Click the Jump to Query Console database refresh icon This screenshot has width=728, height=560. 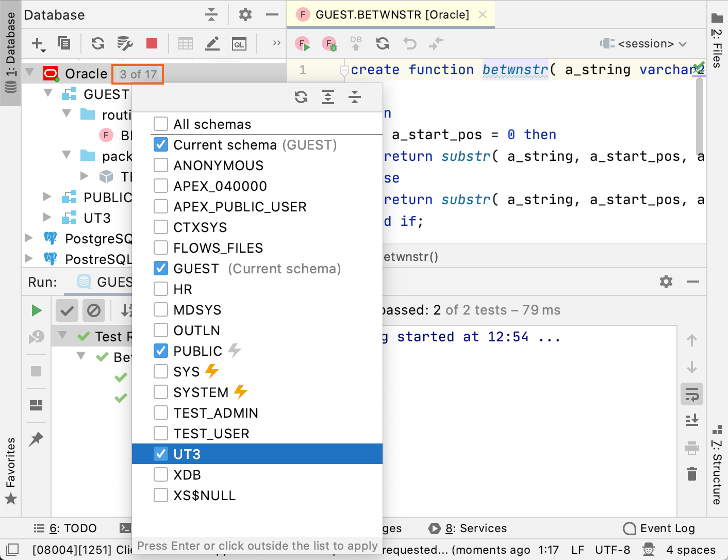[382, 43]
